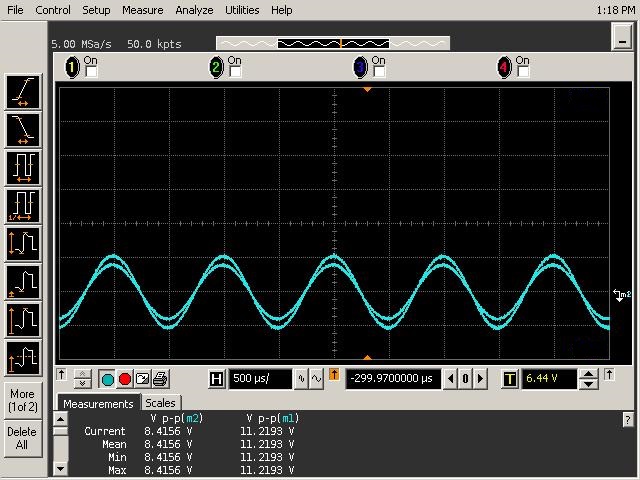Click the channel 2 green number badge

(216, 67)
